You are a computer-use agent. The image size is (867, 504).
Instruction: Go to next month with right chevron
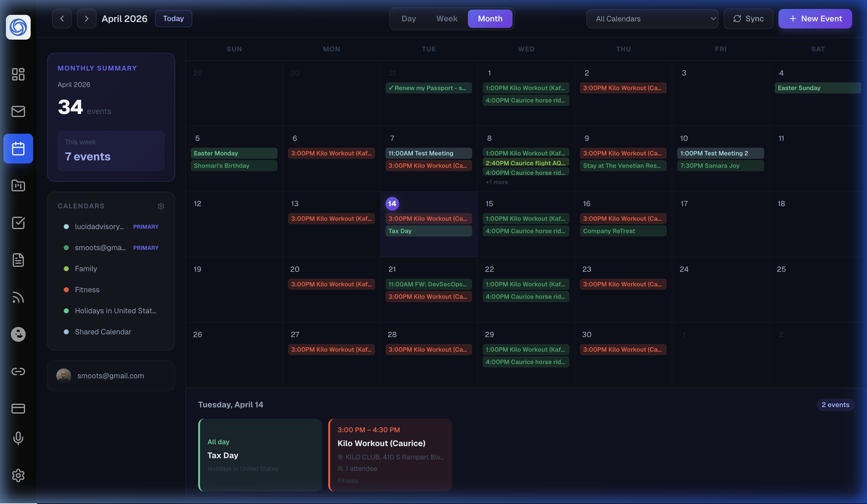(86, 19)
